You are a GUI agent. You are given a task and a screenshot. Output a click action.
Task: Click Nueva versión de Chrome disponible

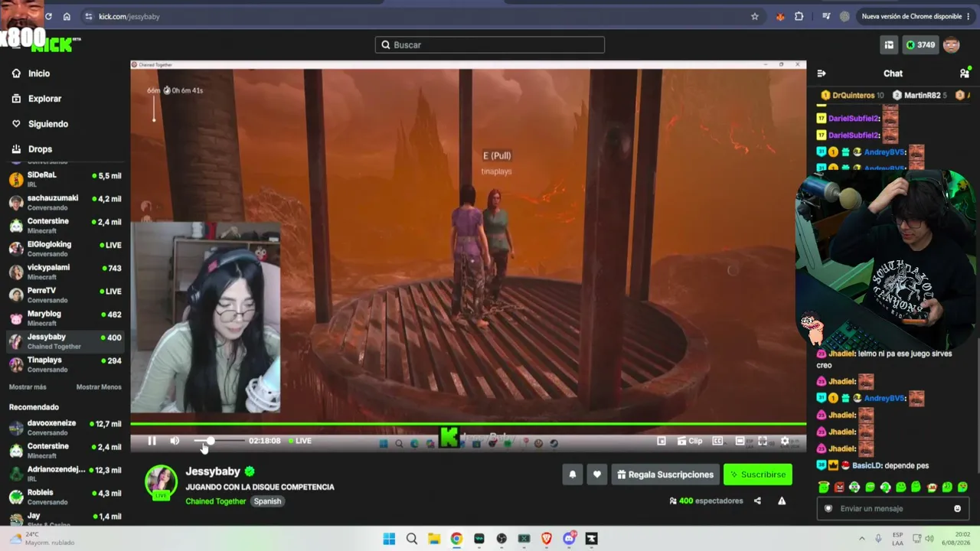point(916,16)
